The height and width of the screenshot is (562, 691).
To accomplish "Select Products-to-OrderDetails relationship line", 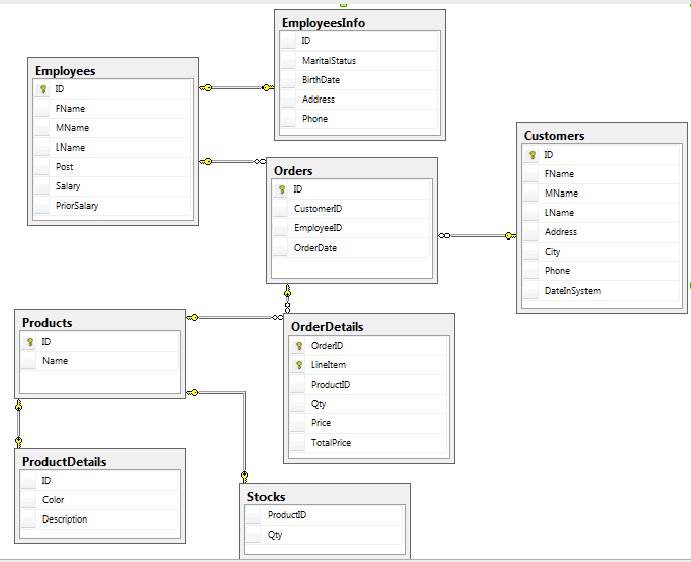I will click(x=234, y=317).
